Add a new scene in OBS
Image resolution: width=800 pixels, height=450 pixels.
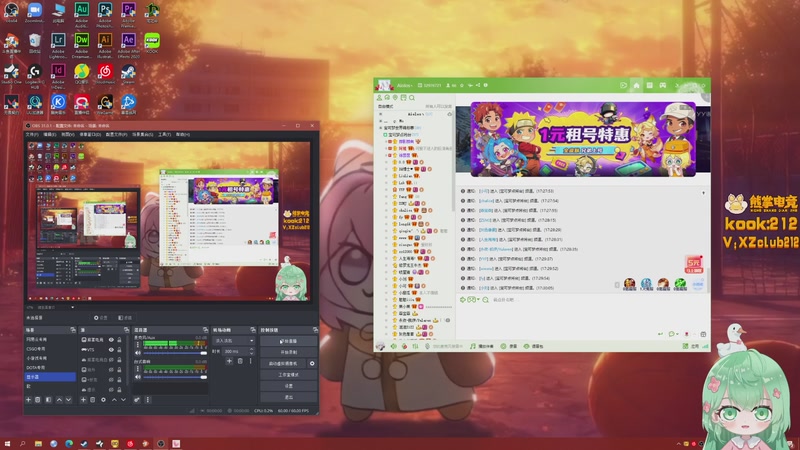(29, 399)
